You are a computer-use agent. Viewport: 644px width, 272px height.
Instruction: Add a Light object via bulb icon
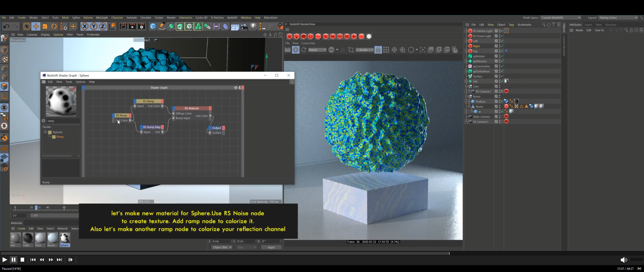(x=253, y=26)
